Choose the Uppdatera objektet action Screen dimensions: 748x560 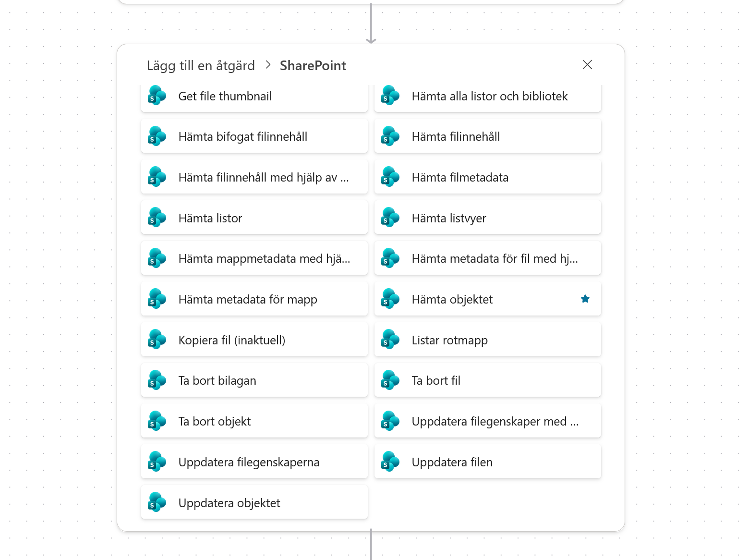coord(254,502)
